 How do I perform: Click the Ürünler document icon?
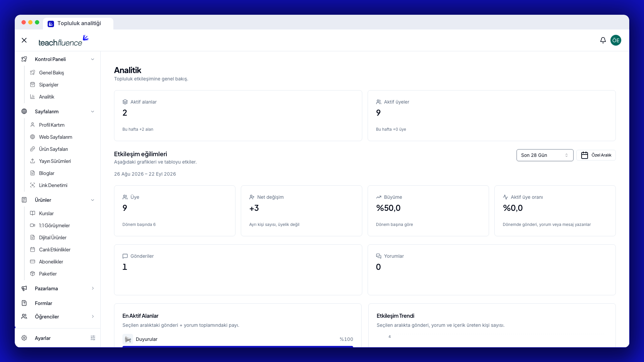click(24, 200)
